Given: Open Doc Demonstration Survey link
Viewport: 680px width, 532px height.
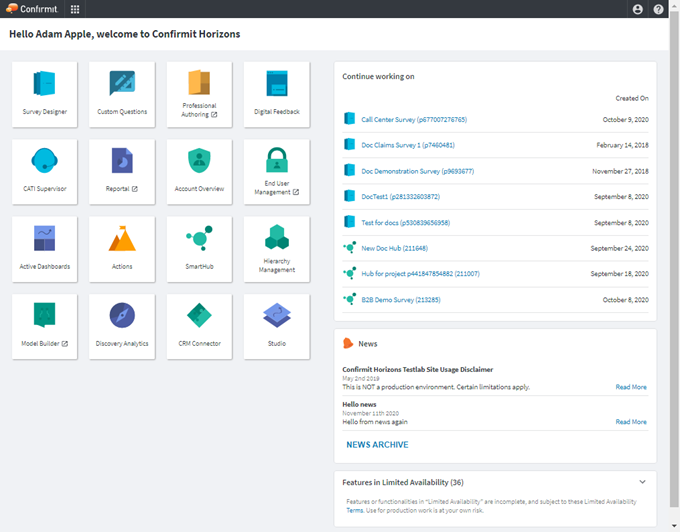Looking at the screenshot, I should click(418, 171).
